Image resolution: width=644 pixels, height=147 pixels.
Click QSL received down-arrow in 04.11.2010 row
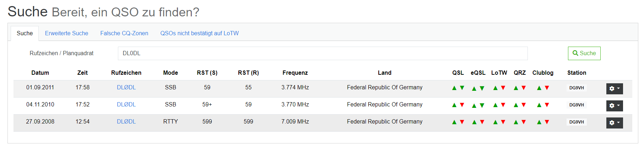(462, 105)
